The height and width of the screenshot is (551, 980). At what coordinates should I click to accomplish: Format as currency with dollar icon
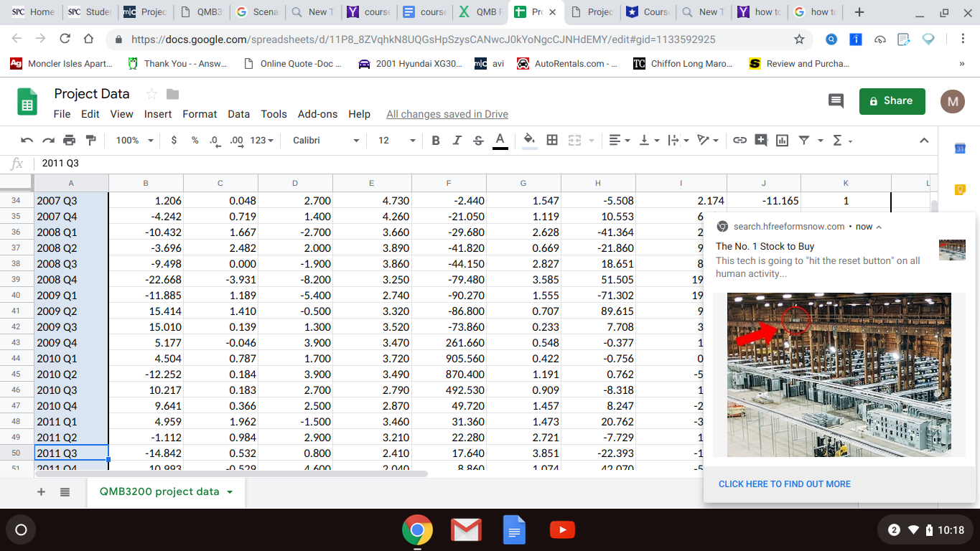[174, 141]
